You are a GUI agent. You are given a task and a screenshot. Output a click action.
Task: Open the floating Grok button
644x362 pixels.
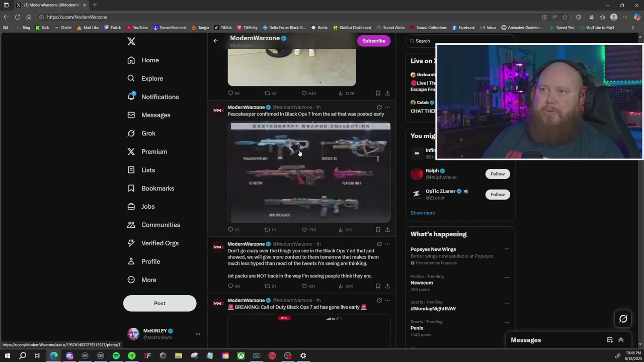pyautogui.click(x=623, y=319)
